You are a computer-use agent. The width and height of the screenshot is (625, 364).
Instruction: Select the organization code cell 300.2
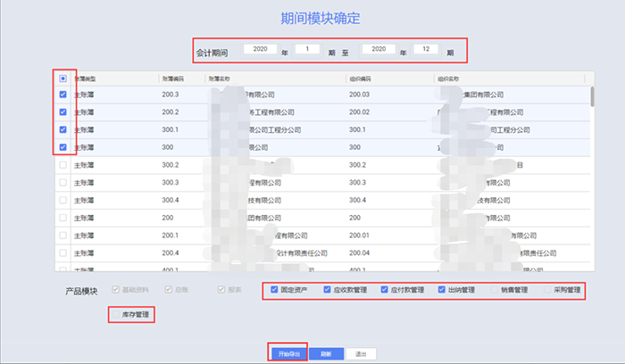[357, 165]
